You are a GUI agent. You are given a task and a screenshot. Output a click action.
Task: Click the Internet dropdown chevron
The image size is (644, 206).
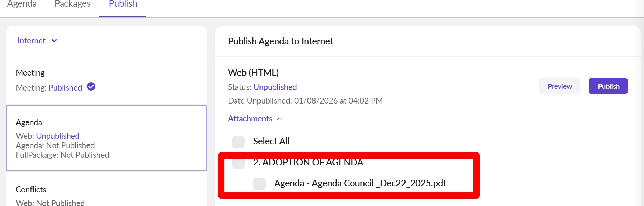(54, 41)
